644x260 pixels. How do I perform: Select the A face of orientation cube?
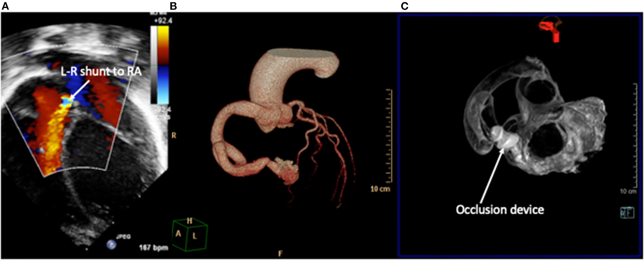(x=178, y=234)
